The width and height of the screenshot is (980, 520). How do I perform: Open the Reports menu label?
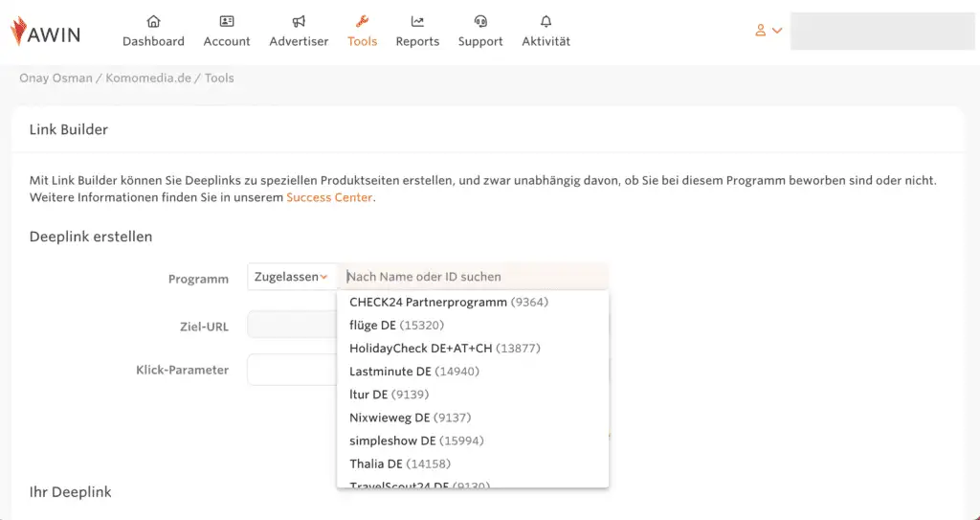(x=417, y=41)
